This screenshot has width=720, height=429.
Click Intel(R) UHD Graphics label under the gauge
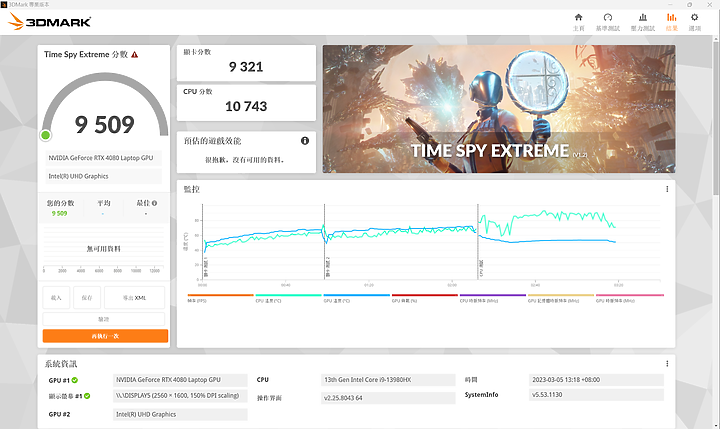tap(104, 176)
